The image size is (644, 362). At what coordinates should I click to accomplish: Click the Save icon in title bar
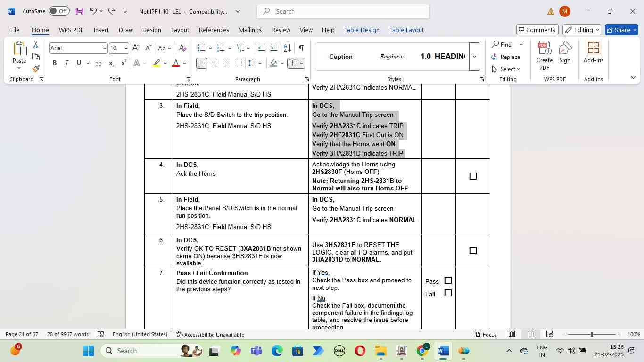coord(80,11)
